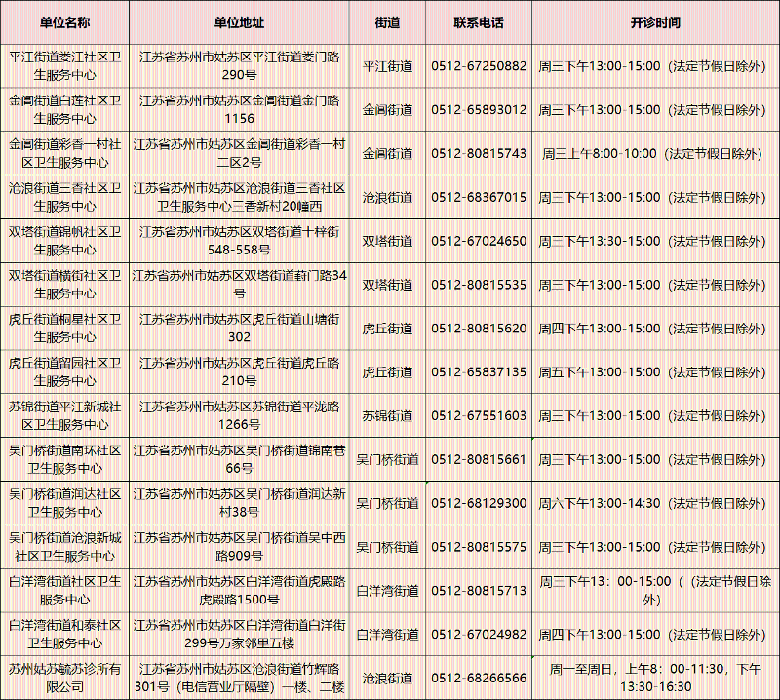
Task: Click phone number 0512-67551603
Action: pyautogui.click(x=479, y=416)
